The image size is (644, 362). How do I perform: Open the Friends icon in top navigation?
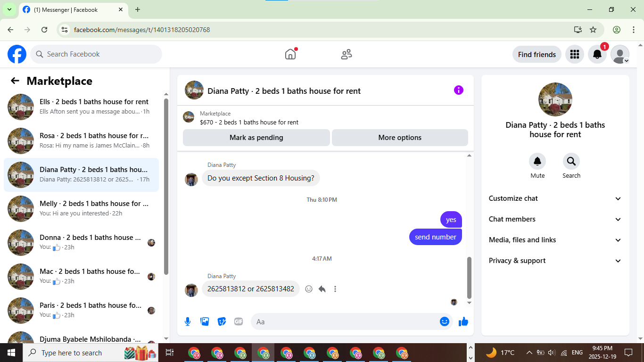click(x=347, y=54)
